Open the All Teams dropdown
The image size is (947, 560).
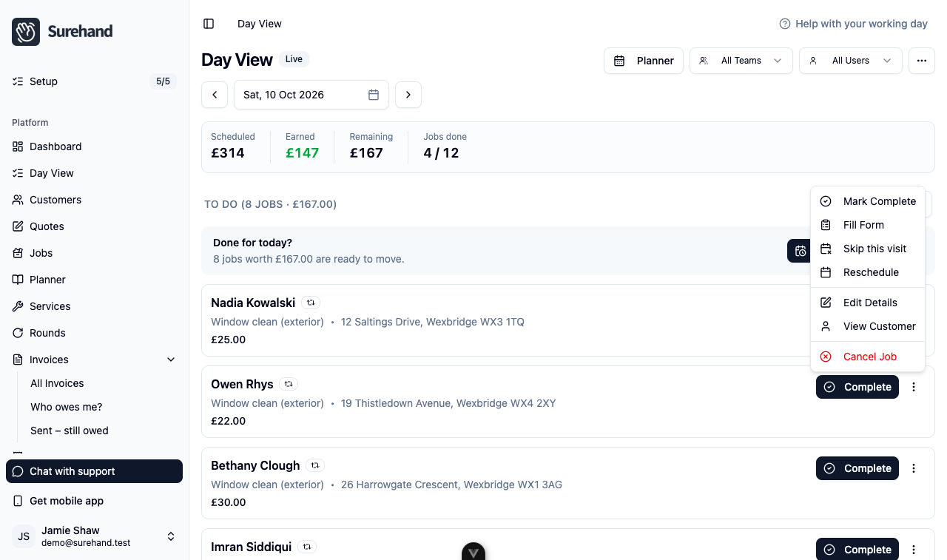[x=741, y=61]
